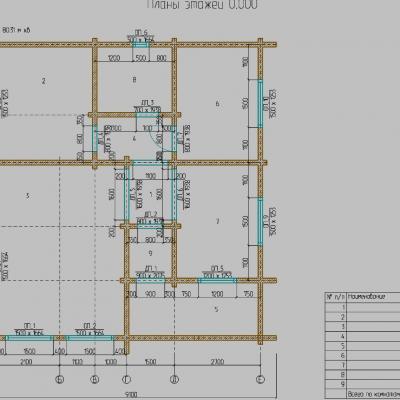Click the overall dimension 9100 text
400x400 pixels.
tap(131, 395)
